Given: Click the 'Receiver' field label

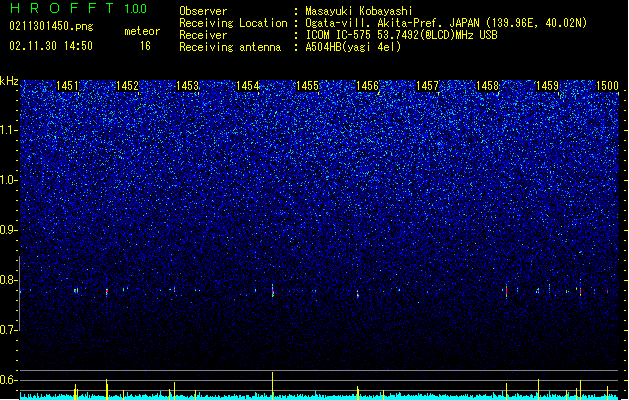Looking at the screenshot, I should click(203, 35).
